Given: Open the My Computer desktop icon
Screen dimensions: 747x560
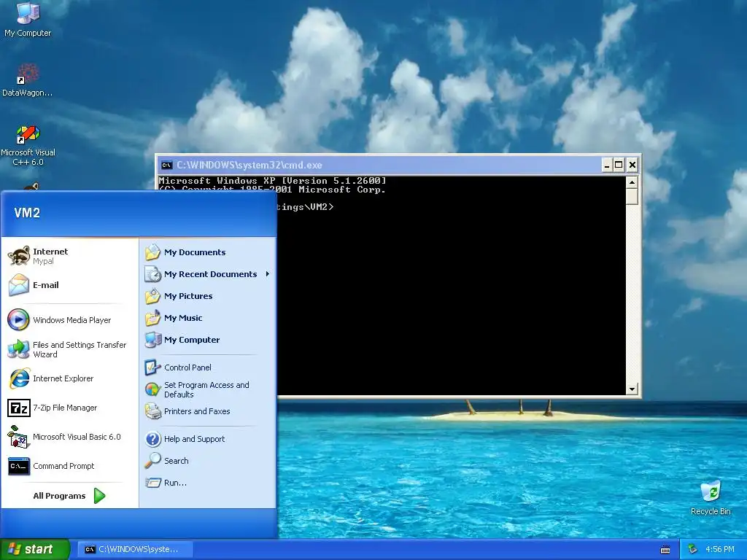Looking at the screenshot, I should pyautogui.click(x=28, y=19).
